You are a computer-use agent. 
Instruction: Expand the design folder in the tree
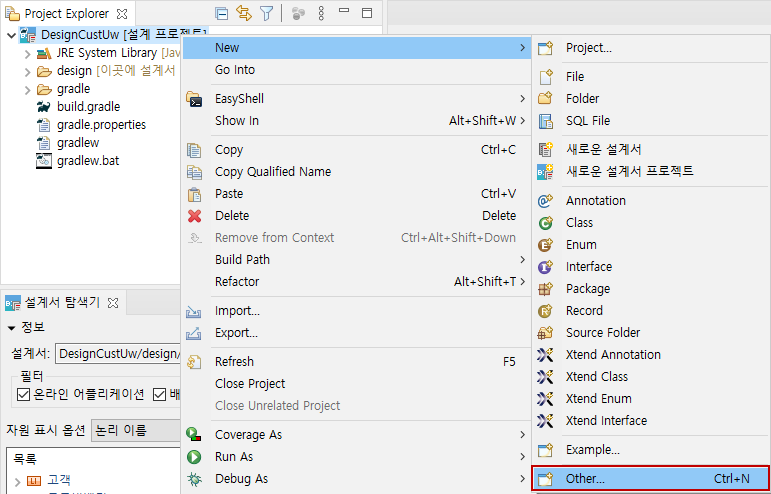tap(28, 71)
